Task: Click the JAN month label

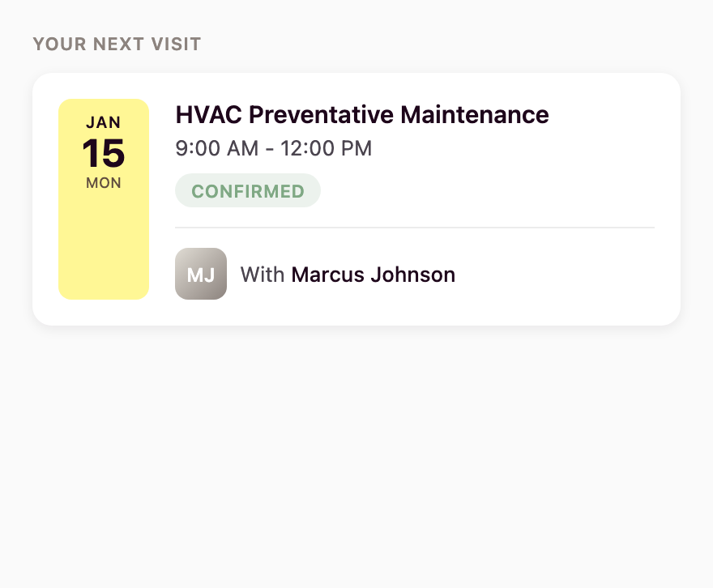Action: pos(104,123)
